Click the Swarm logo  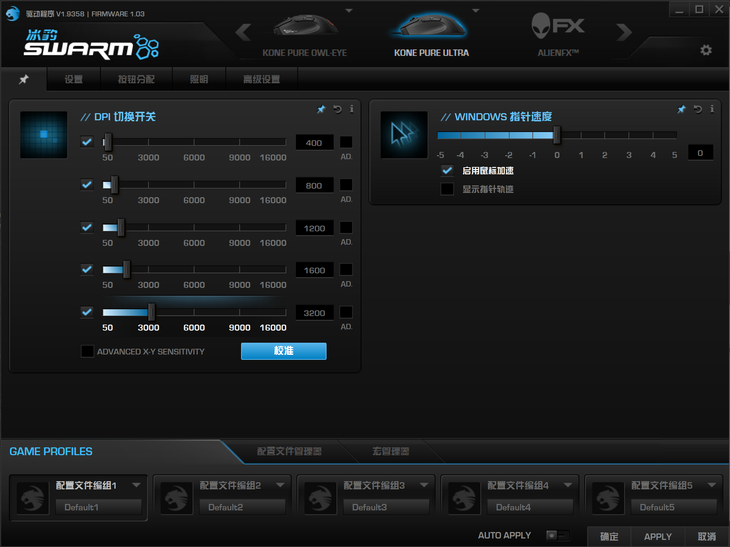coord(91,45)
